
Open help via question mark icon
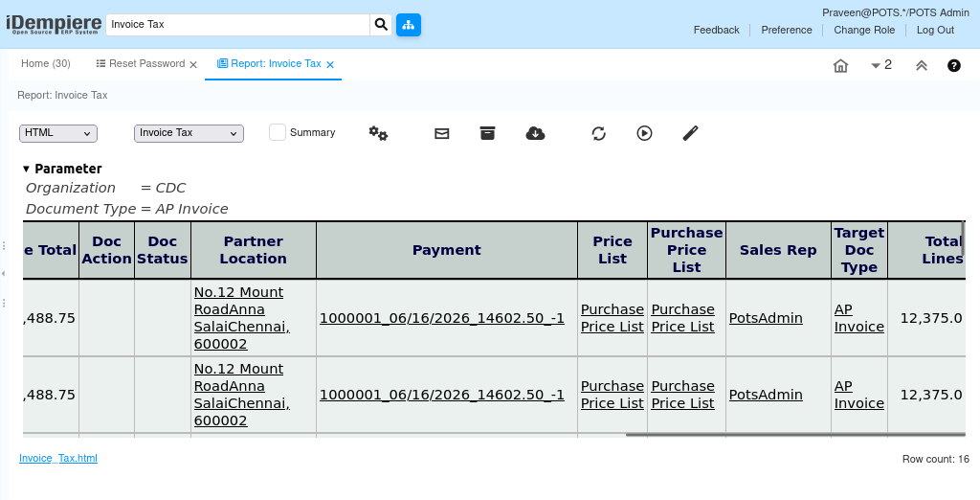click(954, 65)
